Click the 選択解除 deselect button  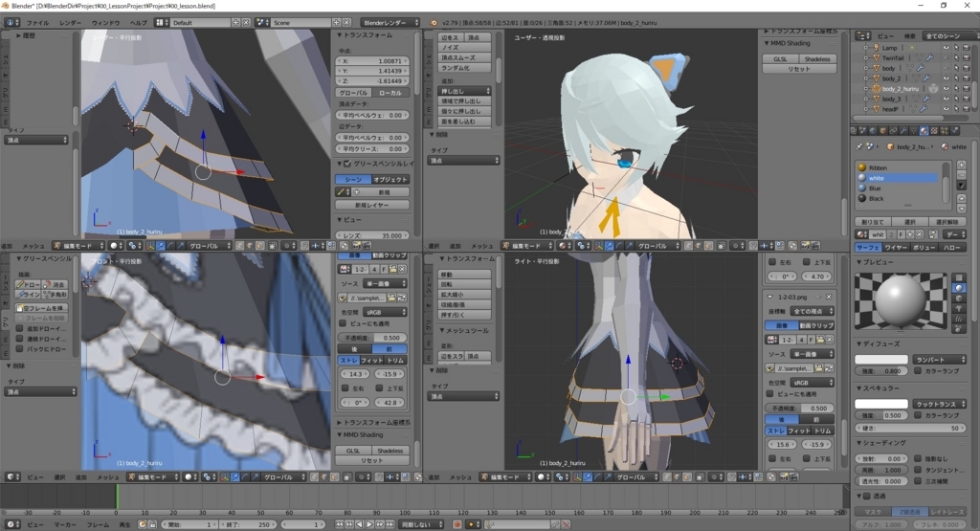pos(947,222)
